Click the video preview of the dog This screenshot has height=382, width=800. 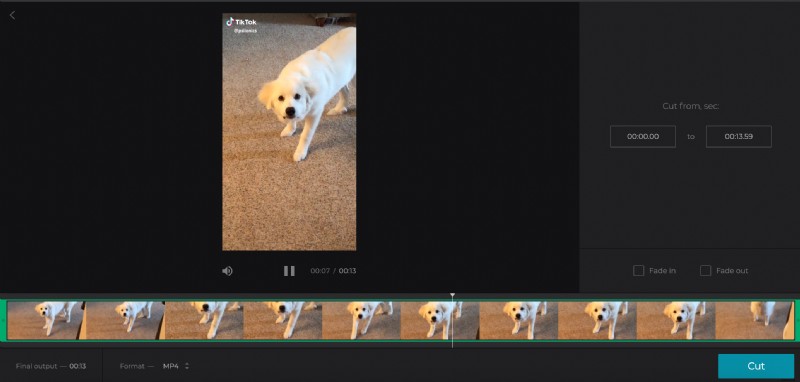tap(289, 132)
